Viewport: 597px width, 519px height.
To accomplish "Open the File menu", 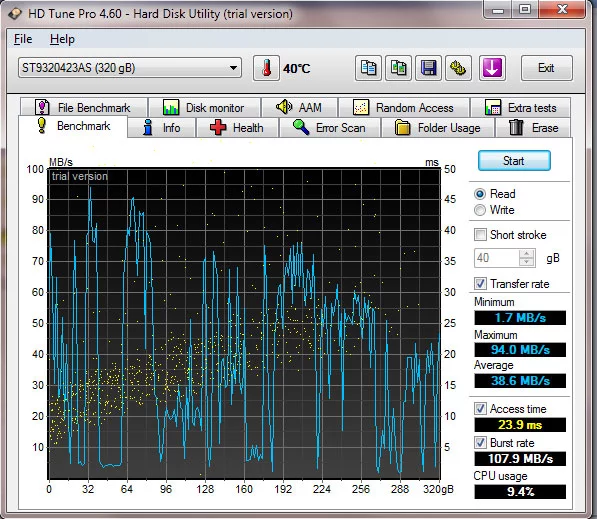I will 23,39.
